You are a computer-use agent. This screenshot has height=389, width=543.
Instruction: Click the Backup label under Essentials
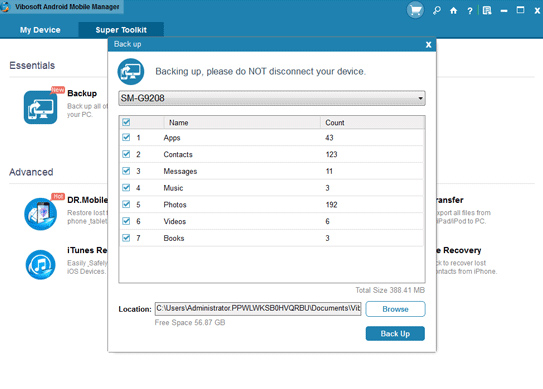(x=82, y=93)
